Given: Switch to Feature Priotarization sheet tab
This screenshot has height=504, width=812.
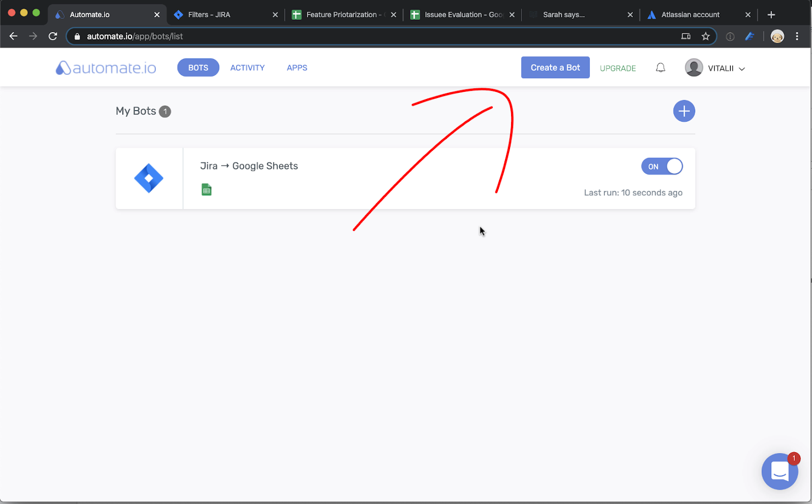Looking at the screenshot, I should tap(344, 15).
